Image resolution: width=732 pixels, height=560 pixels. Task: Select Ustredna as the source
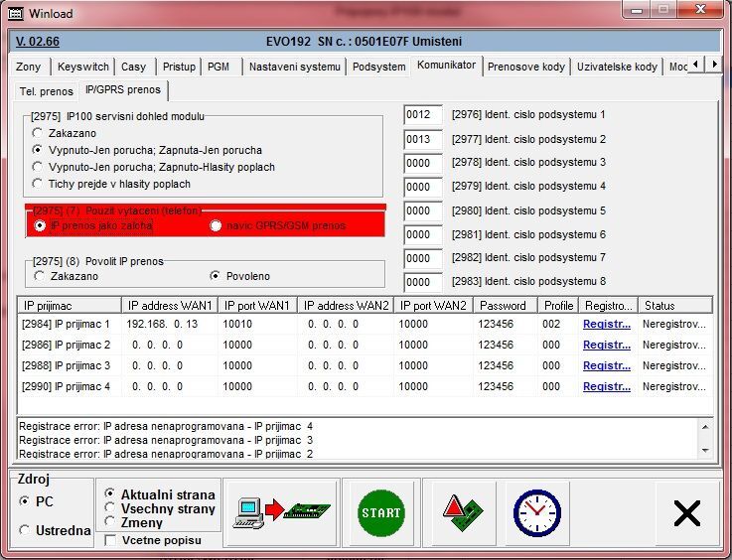(x=25, y=530)
